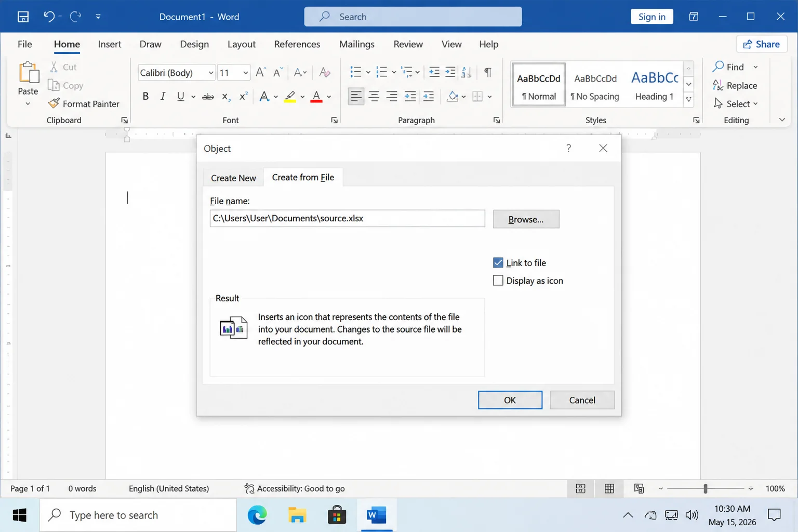Open the Windows Start menu

point(20,515)
